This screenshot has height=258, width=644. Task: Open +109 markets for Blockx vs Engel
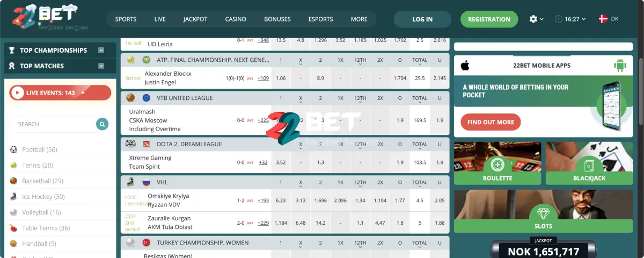263,78
